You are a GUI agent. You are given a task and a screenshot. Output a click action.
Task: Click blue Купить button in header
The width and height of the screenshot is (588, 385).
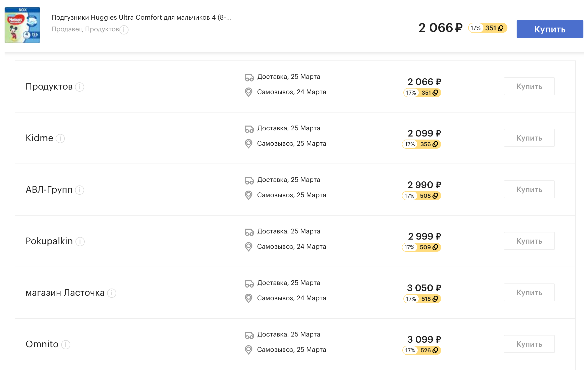click(x=550, y=29)
